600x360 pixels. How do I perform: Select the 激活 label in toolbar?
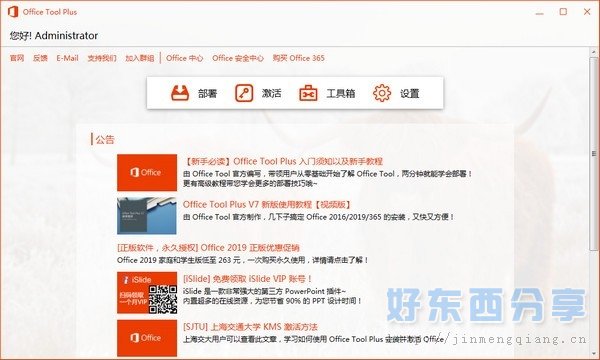click(x=271, y=93)
